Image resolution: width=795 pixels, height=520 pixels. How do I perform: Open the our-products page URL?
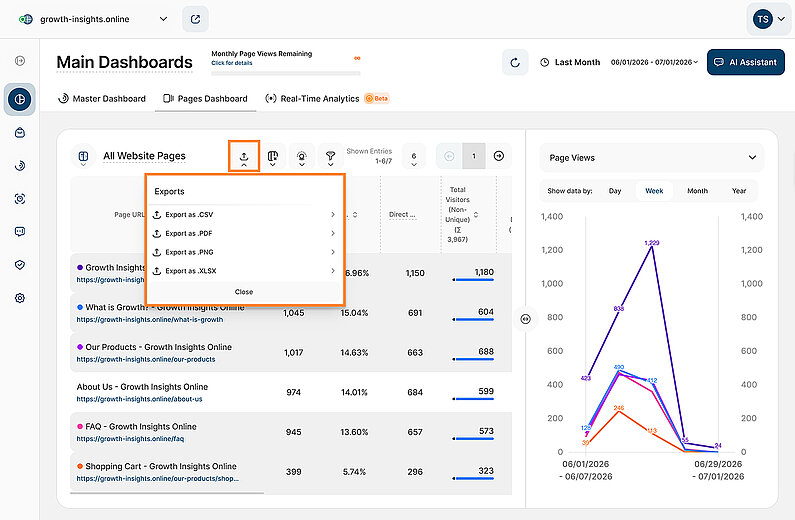click(x=146, y=359)
